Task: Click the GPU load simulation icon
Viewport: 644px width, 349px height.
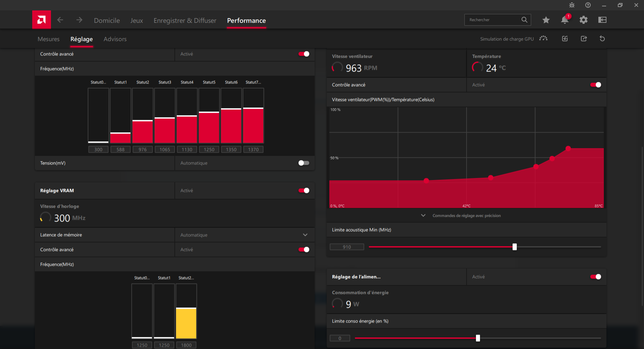Action: tap(543, 39)
